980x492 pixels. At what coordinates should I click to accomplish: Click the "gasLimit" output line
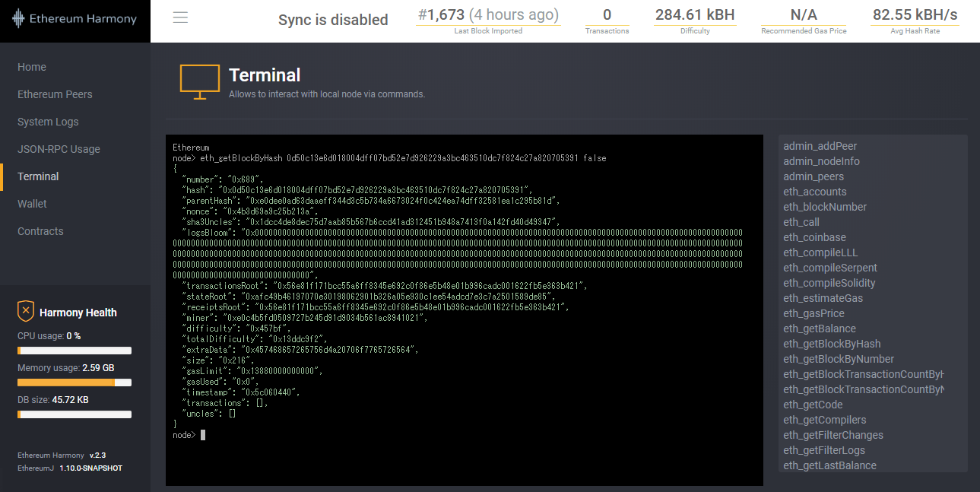(x=252, y=371)
